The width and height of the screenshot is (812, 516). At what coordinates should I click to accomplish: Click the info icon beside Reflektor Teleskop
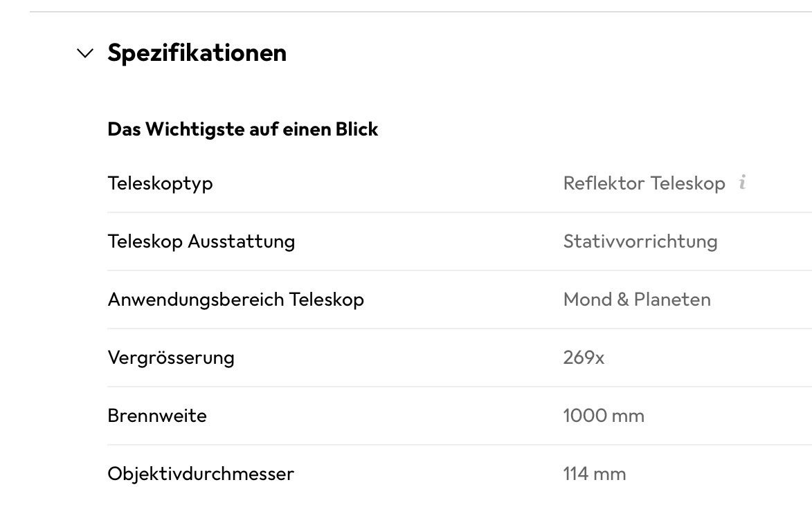[742, 182]
